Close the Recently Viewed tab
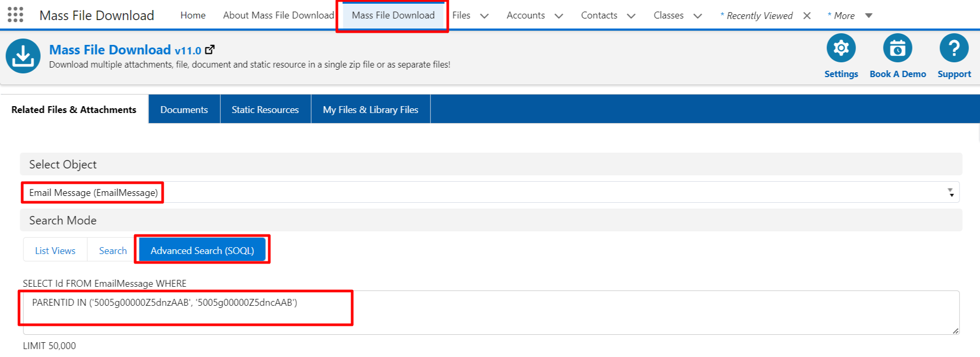This screenshot has height=357, width=980. click(x=807, y=16)
